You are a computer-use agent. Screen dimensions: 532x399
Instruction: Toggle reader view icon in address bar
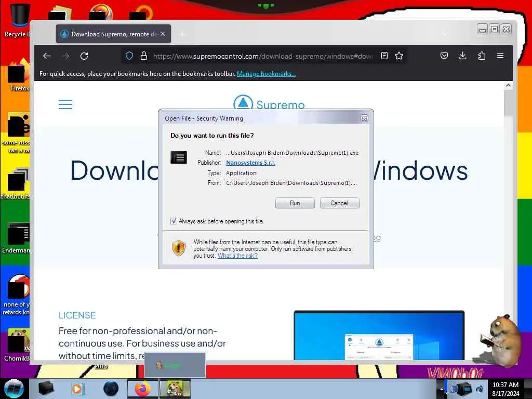tap(384, 56)
